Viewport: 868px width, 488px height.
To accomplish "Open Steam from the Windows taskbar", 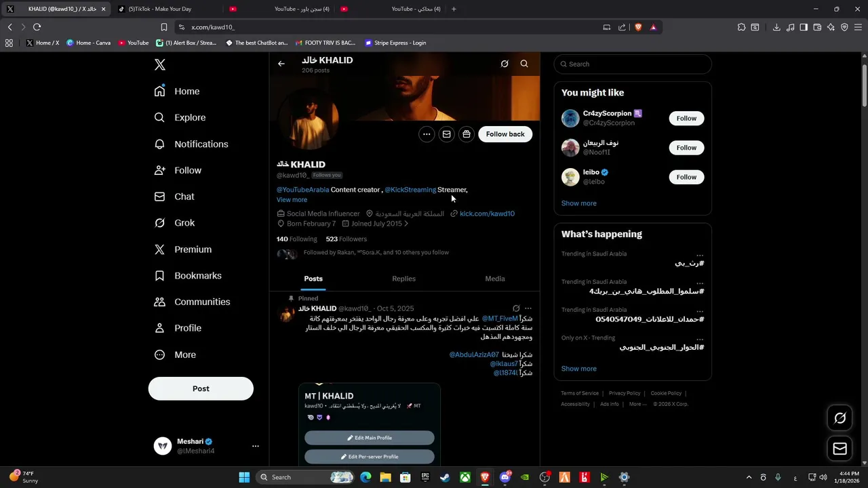I will (445, 477).
